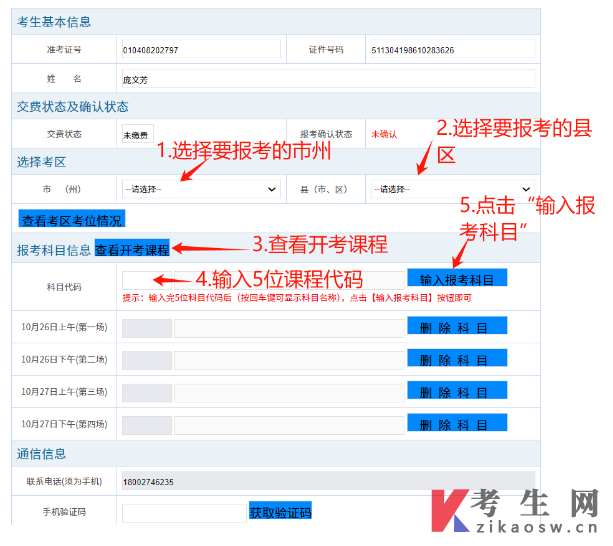Click the 10月26日上午(第一场) label
613x546 pixels.
64,327
